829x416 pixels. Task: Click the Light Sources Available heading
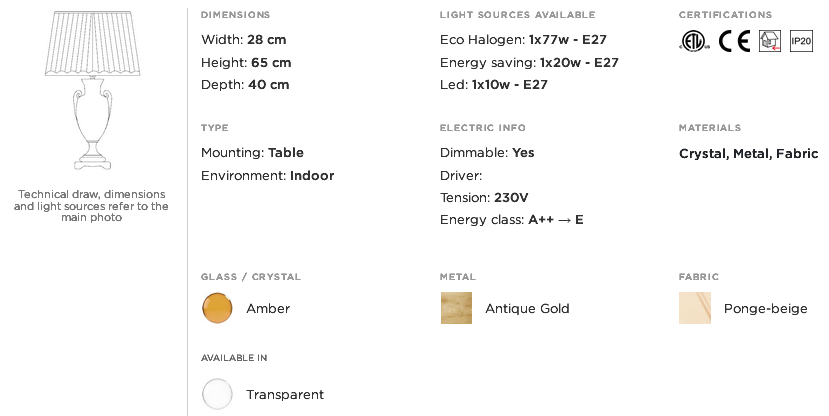[518, 15]
